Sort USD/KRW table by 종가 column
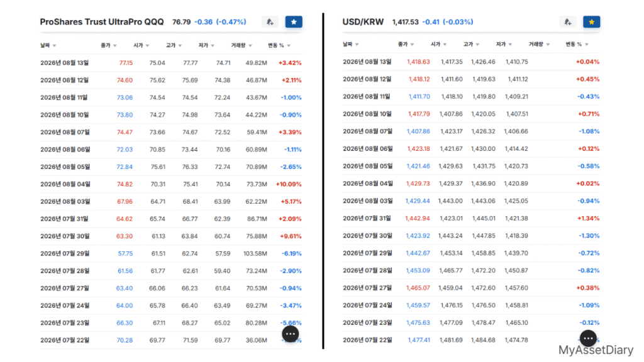 (x=406, y=45)
